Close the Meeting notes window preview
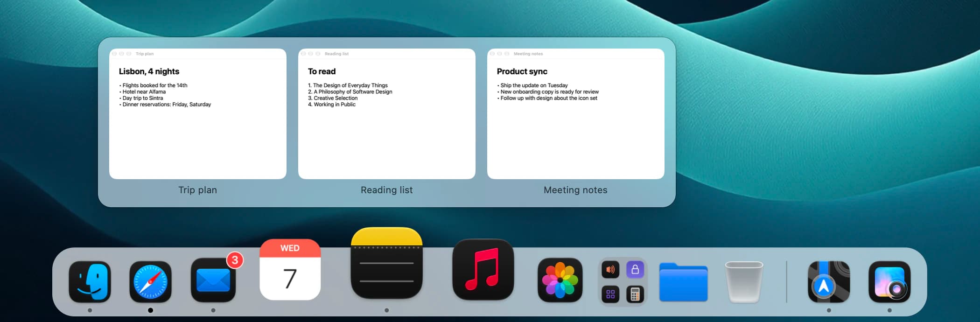This screenshot has width=980, height=322. click(x=492, y=54)
